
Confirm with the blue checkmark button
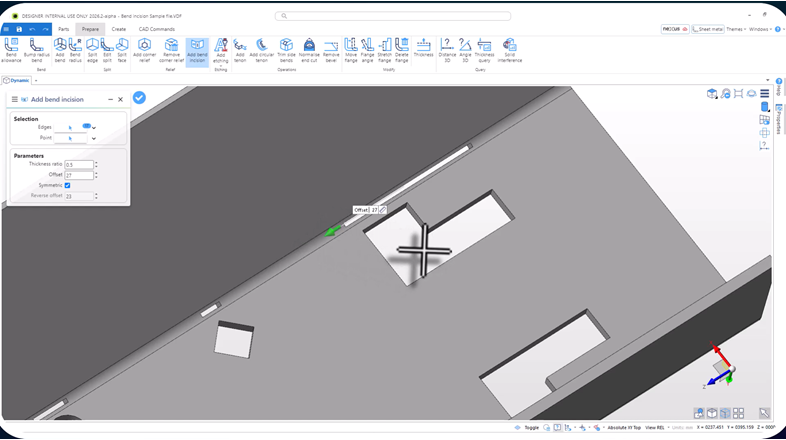coord(139,98)
